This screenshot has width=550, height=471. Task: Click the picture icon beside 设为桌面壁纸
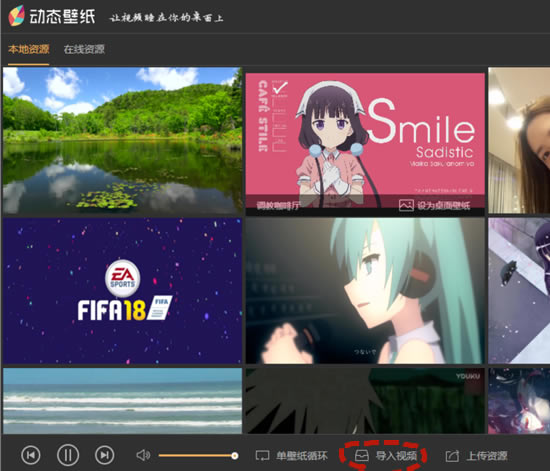click(x=406, y=205)
